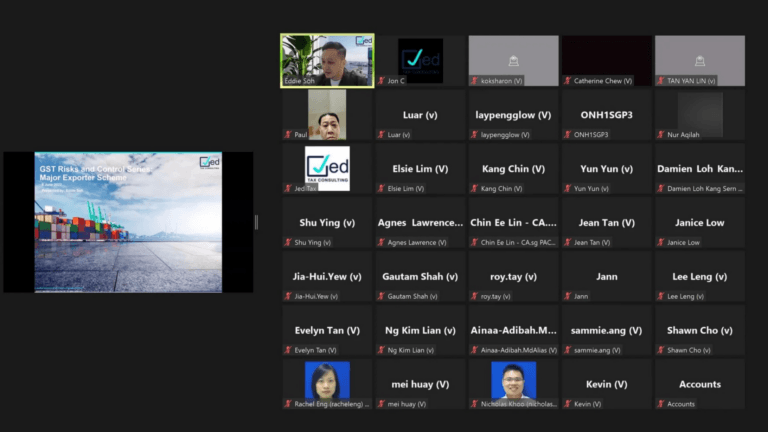Click muted mic icon for Shawn Cho
Viewport: 768px width, 432px height.
tap(661, 350)
